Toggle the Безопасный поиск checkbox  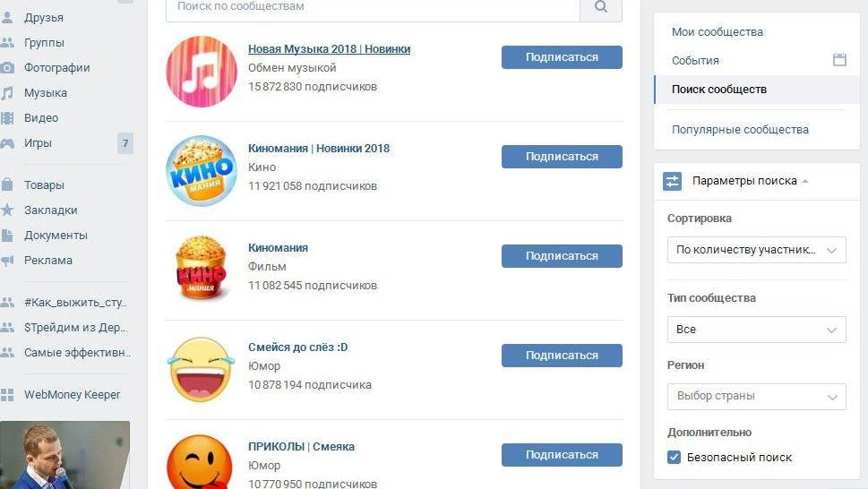(x=674, y=457)
